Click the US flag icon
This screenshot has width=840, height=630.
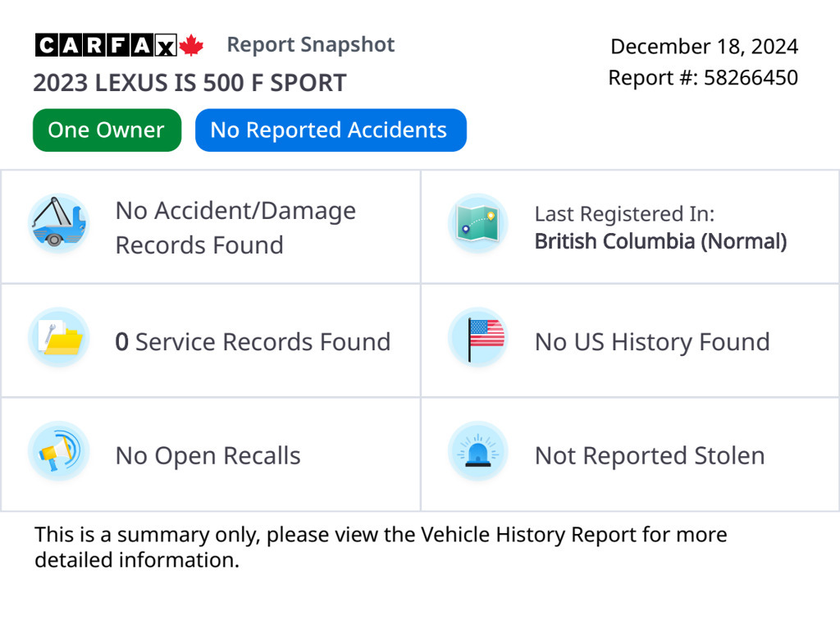(x=478, y=337)
